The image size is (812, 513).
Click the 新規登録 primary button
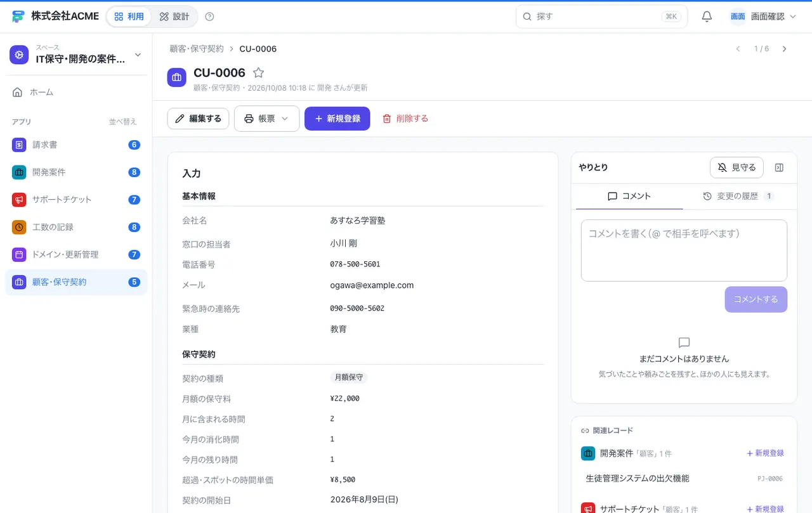coord(337,119)
